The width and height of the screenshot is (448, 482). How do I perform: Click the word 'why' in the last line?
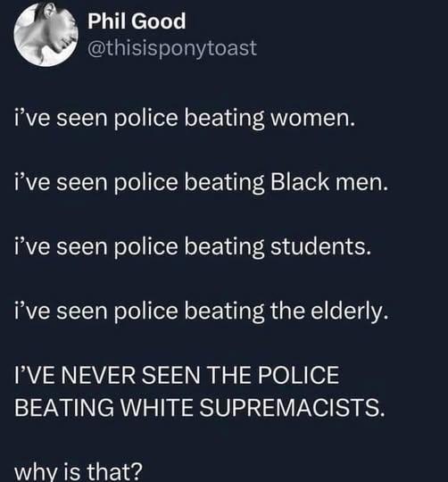[36, 472]
